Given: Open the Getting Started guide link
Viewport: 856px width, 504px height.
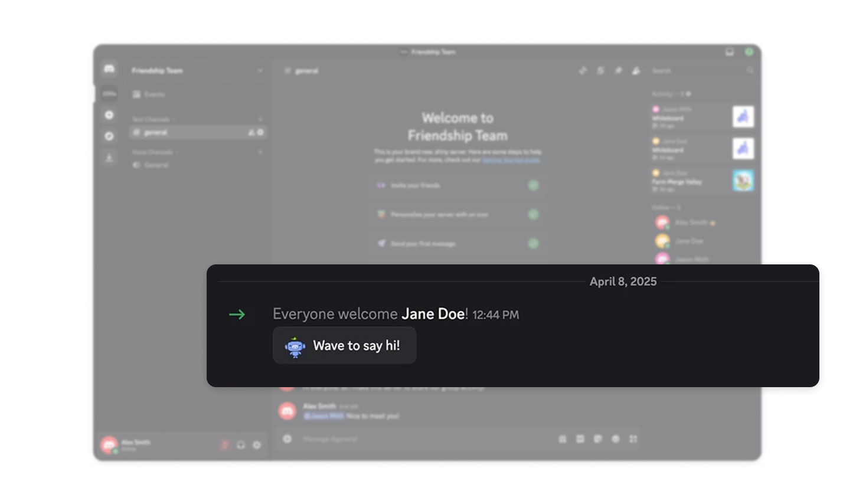Looking at the screenshot, I should (511, 160).
